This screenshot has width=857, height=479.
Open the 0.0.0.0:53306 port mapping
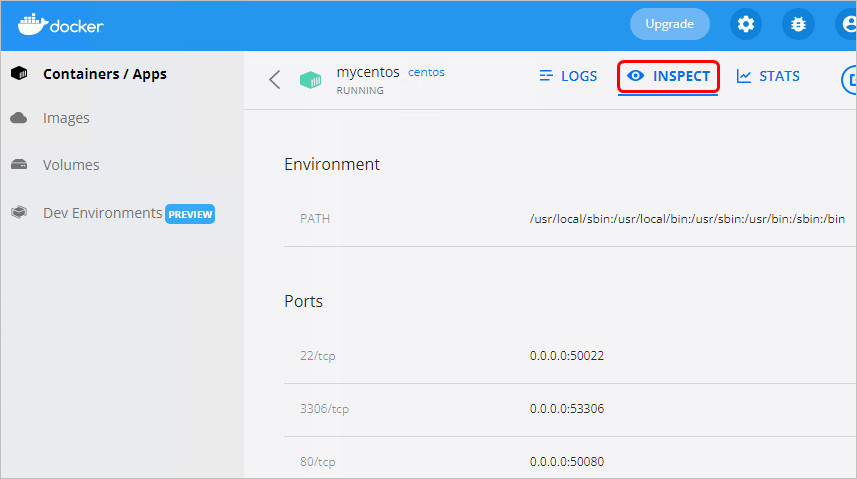567,409
